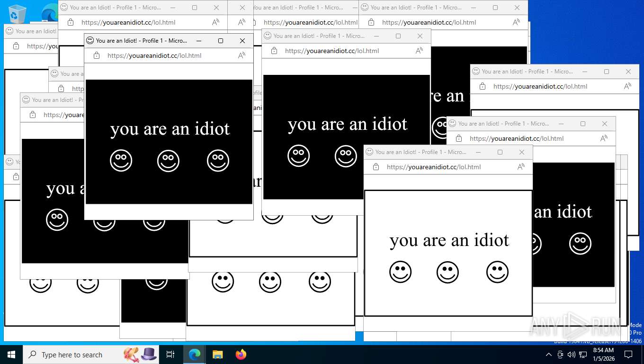Click Read aloud icon in fully visible black-page window
Screen dimensions: 644x364
click(241, 55)
